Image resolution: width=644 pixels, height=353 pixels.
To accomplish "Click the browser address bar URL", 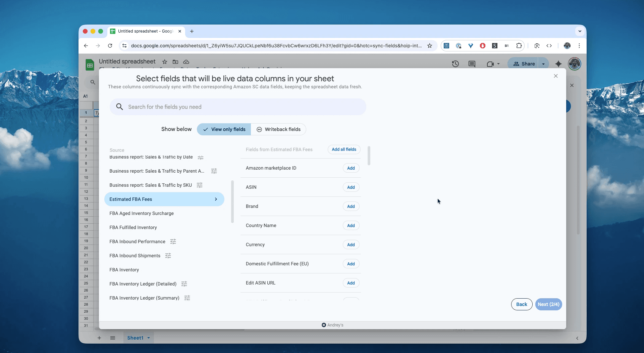I will 276,46.
